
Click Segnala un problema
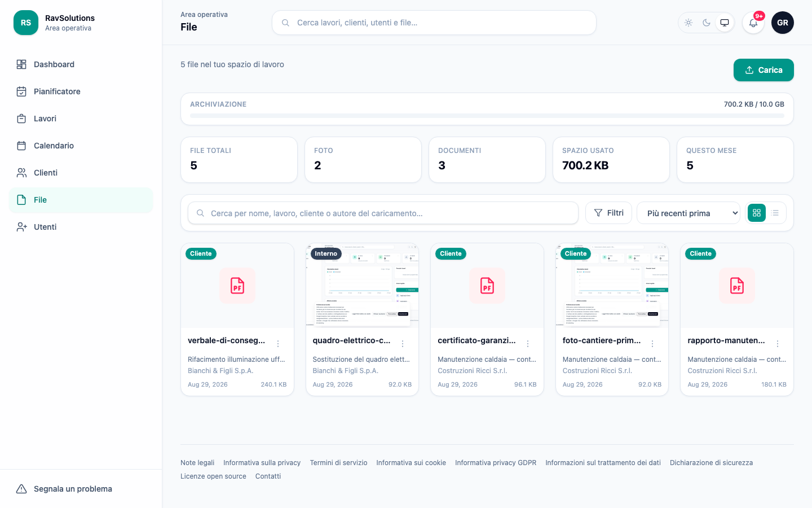click(81, 489)
